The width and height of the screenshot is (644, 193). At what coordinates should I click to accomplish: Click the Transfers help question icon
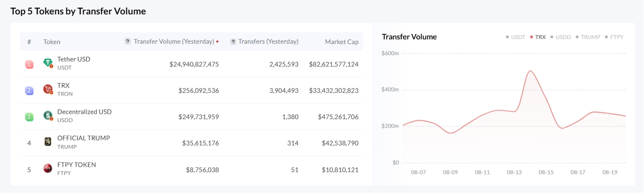pos(233,41)
